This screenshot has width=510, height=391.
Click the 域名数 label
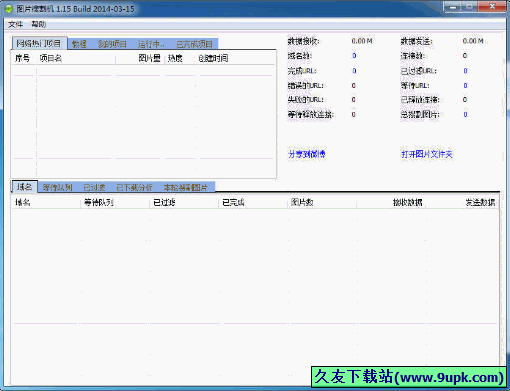pos(299,56)
